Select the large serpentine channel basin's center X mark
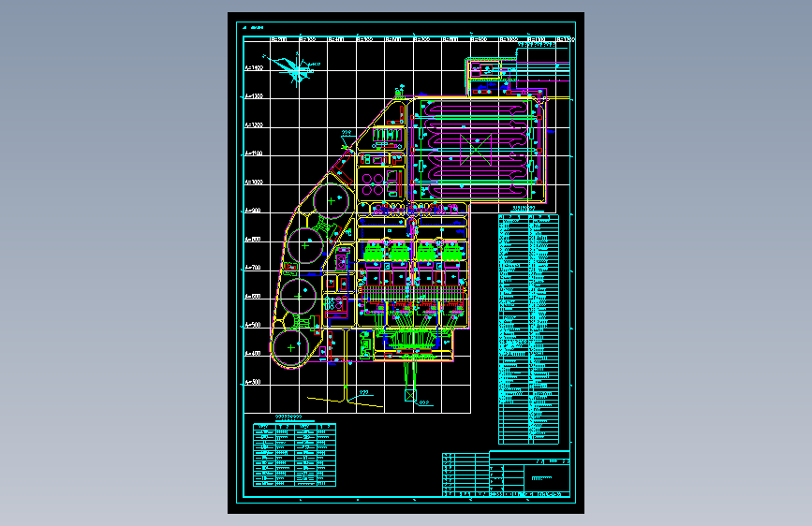Viewport: 812px width, 526px height. [476, 150]
